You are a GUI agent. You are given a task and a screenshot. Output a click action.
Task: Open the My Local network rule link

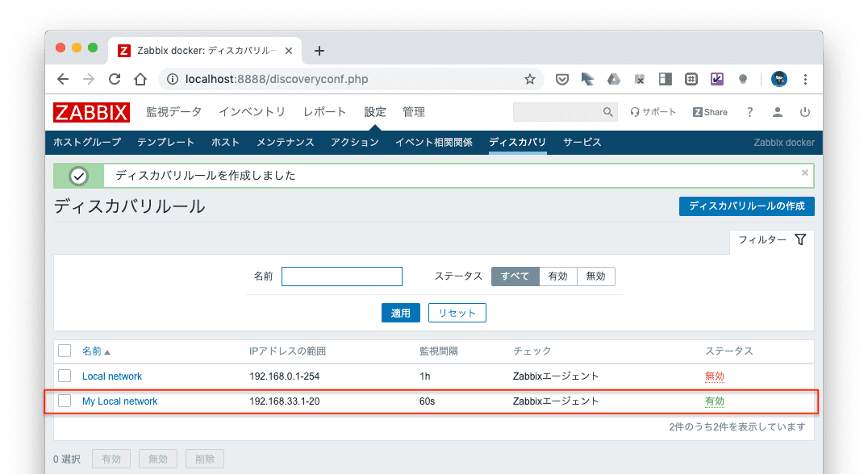pos(119,401)
